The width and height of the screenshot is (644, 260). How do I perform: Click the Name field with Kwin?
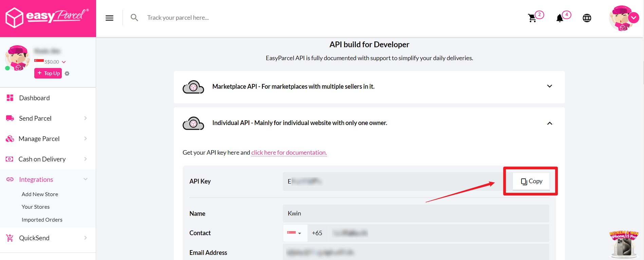coord(416,213)
